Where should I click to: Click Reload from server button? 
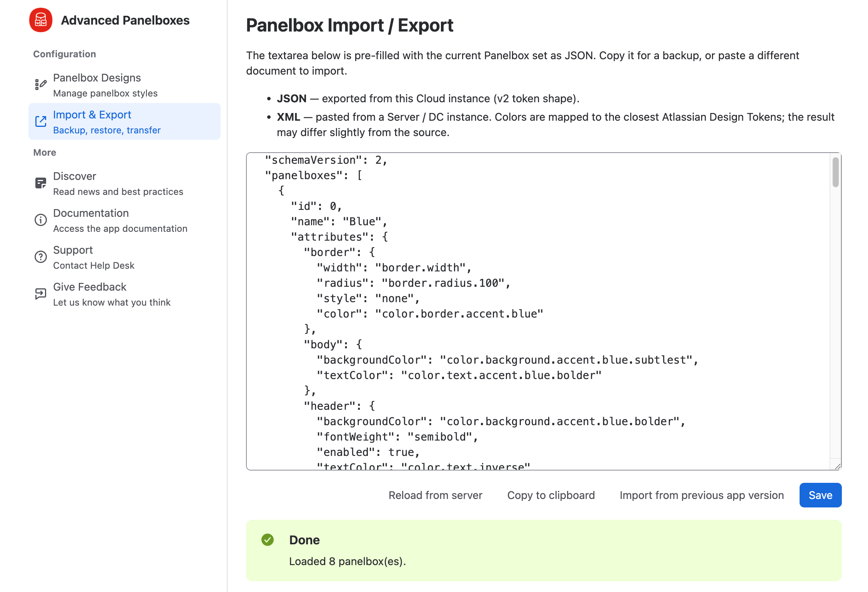pos(435,495)
